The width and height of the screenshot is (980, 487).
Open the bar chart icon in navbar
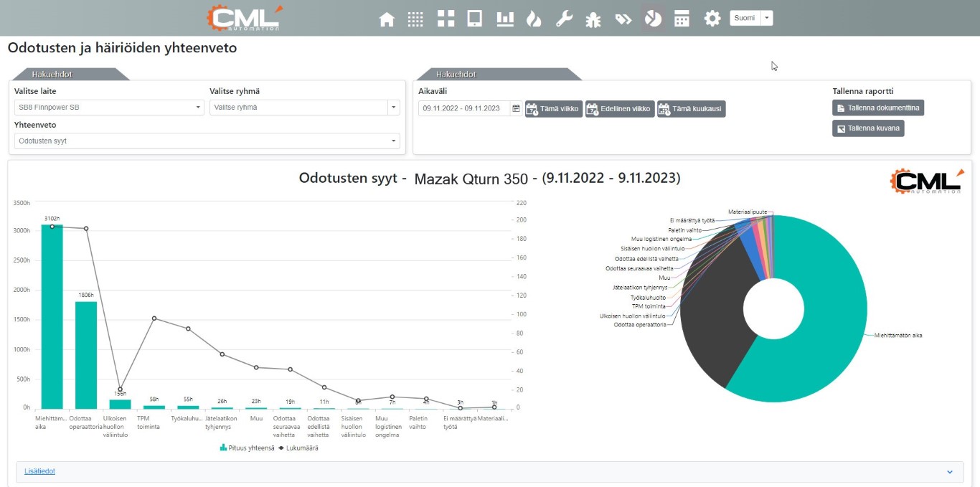(x=505, y=19)
